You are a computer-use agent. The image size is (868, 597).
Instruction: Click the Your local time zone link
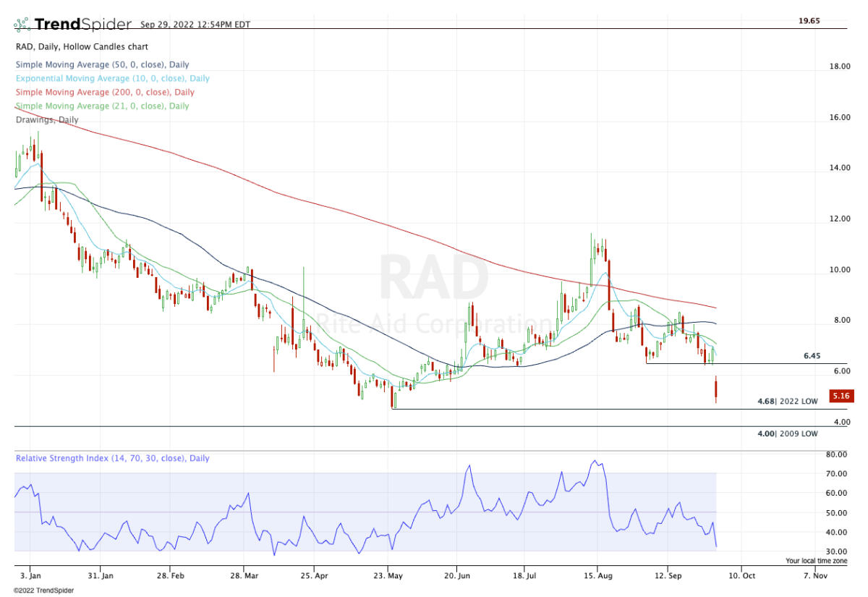click(816, 561)
